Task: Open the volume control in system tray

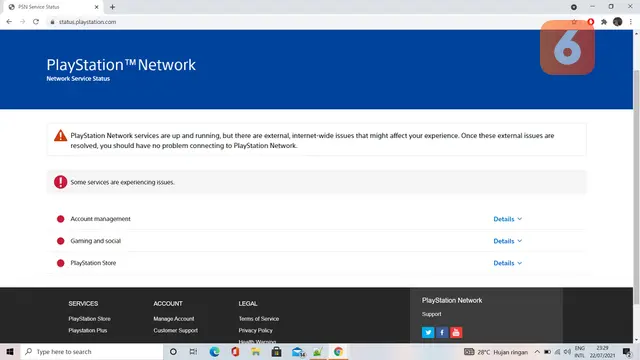Action: [x=567, y=352]
